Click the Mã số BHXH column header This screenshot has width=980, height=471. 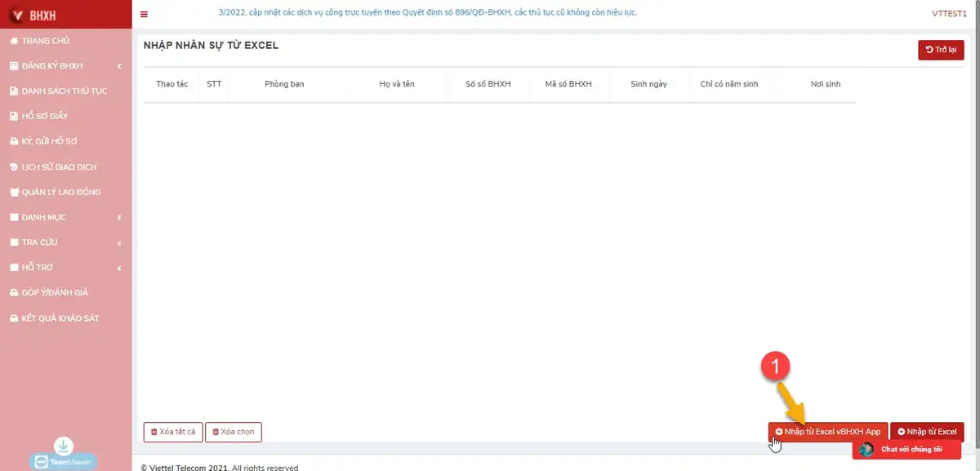[x=568, y=84]
